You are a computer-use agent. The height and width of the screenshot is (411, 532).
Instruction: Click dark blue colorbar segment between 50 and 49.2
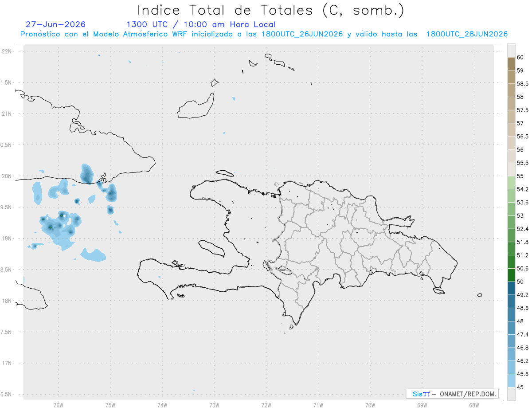[x=511, y=288]
